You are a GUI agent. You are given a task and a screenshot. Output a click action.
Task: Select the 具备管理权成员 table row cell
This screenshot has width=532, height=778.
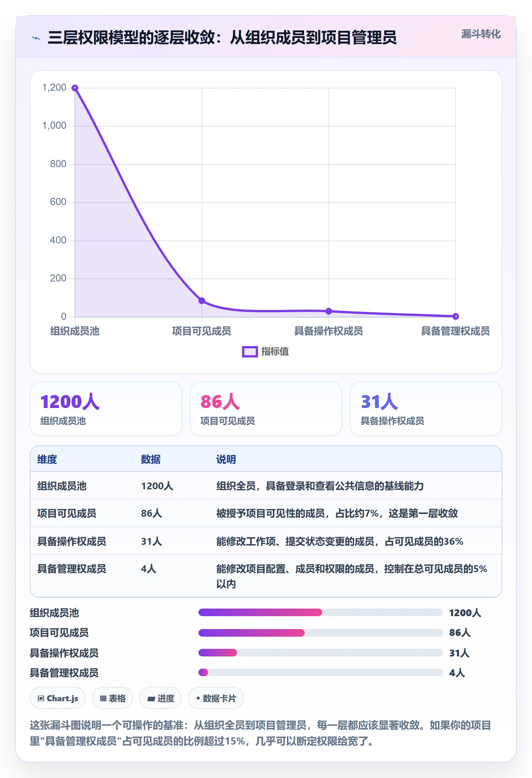pyautogui.click(x=72, y=569)
